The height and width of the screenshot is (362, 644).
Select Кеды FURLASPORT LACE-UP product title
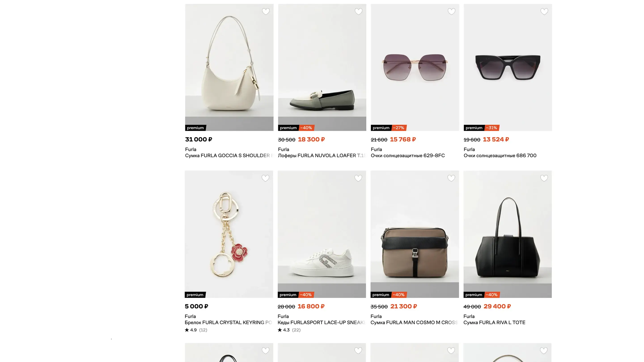[321, 322]
